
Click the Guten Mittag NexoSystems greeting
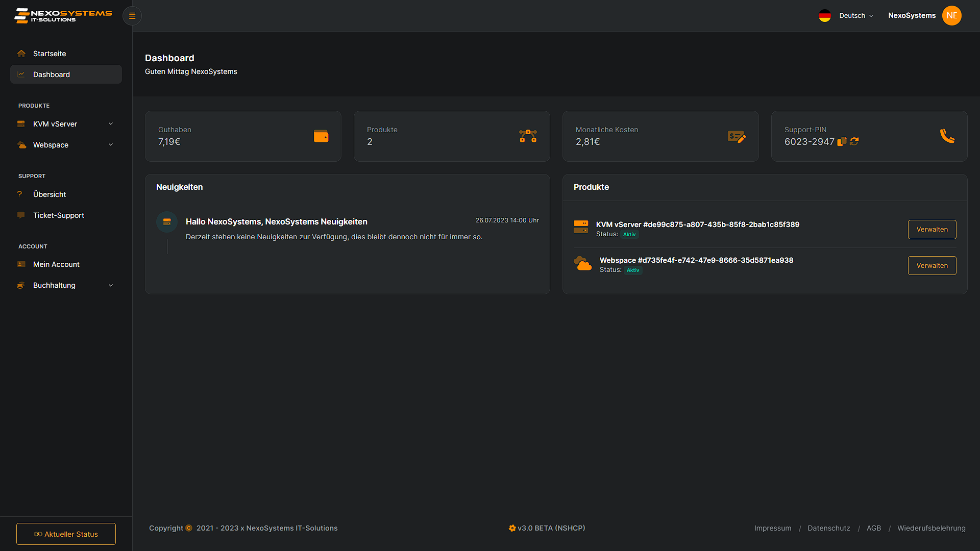[191, 71]
